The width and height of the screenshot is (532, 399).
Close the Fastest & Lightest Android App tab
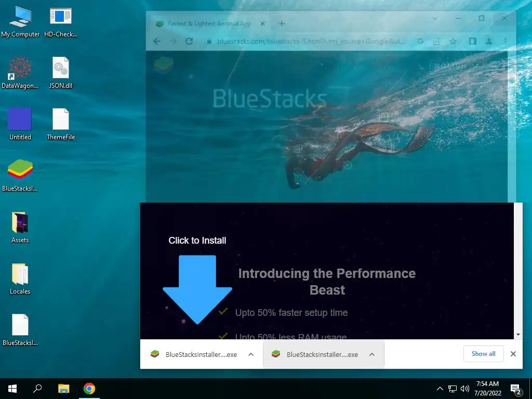262,23
